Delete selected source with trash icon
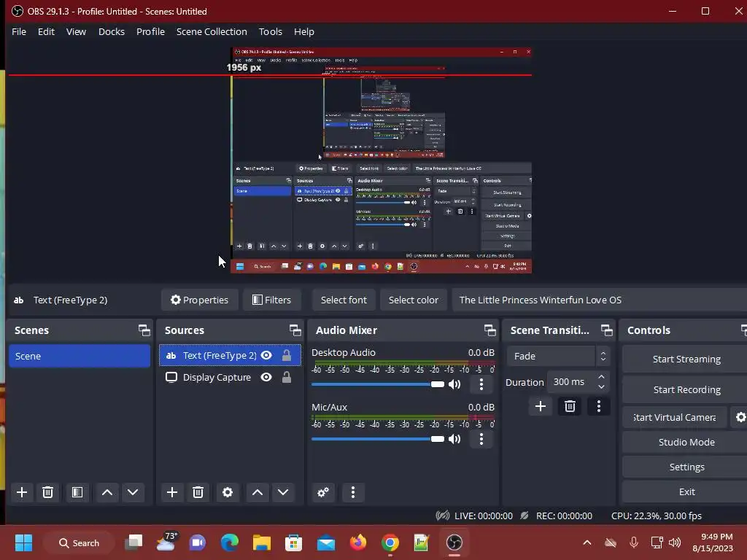The height and width of the screenshot is (560, 747). click(x=198, y=492)
